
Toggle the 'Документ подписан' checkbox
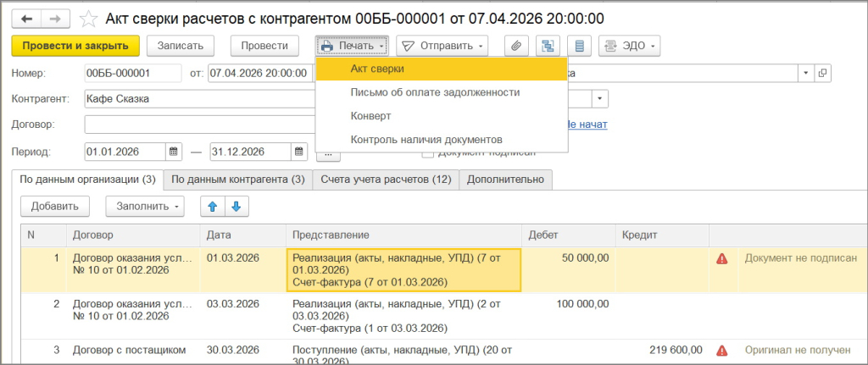pyautogui.click(x=428, y=152)
